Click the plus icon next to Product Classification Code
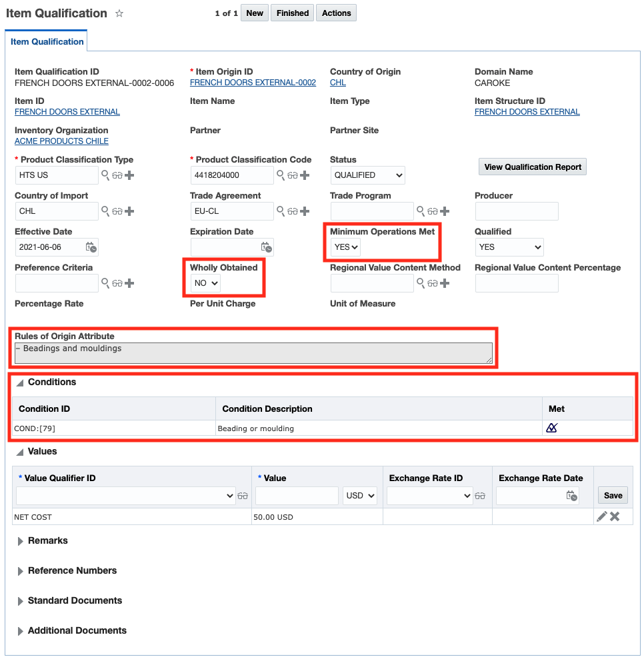This screenshot has width=644, height=661. 305,175
